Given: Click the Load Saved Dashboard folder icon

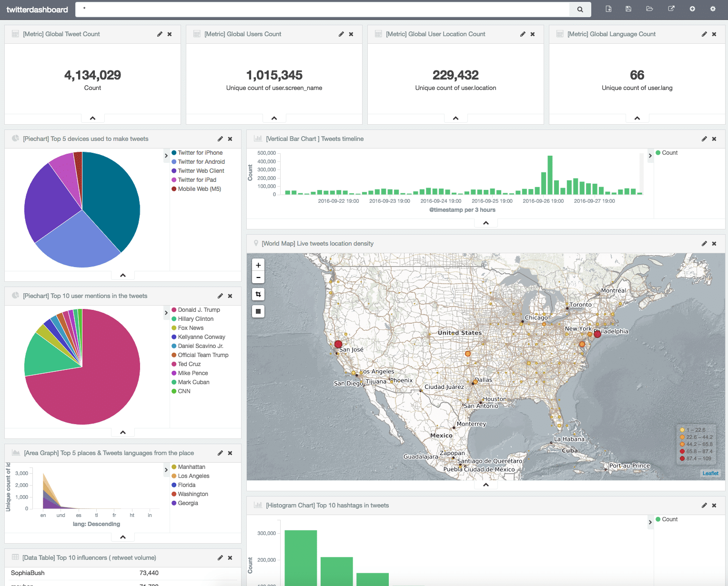Looking at the screenshot, I should coord(649,9).
